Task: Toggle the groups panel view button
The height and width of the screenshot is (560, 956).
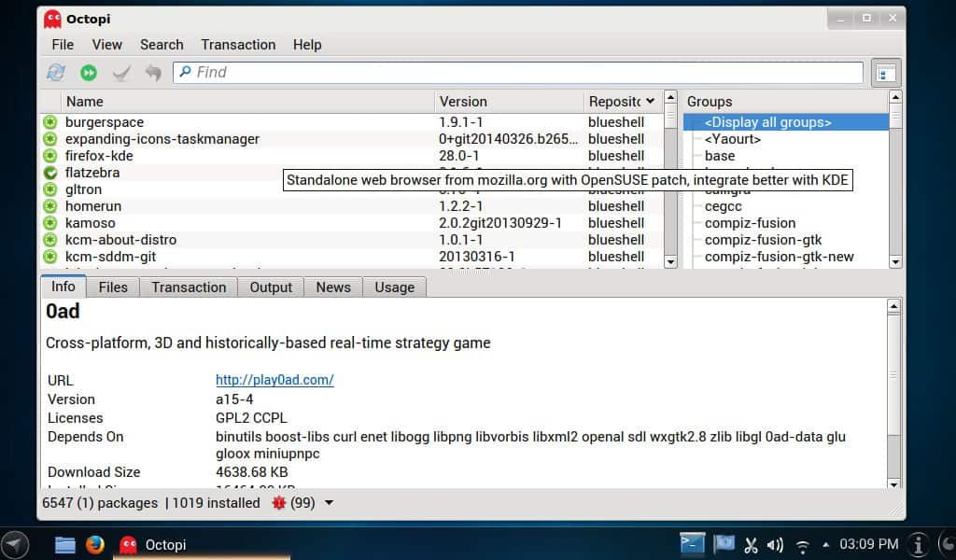Action: point(886,73)
